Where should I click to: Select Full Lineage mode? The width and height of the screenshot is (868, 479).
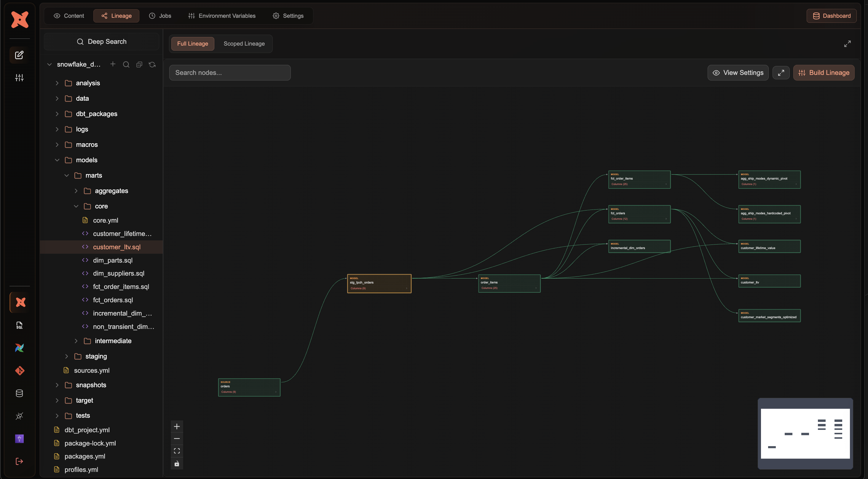(192, 44)
